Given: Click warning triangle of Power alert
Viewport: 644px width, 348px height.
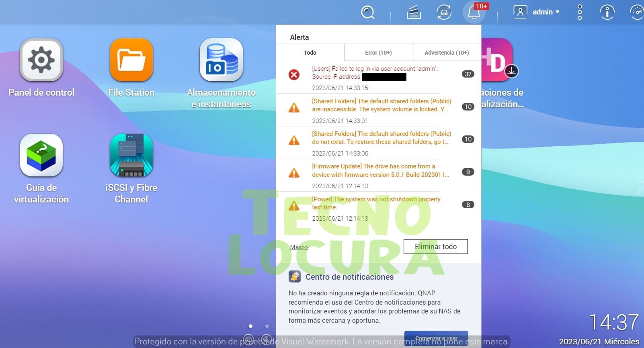Looking at the screenshot, I should [x=294, y=205].
